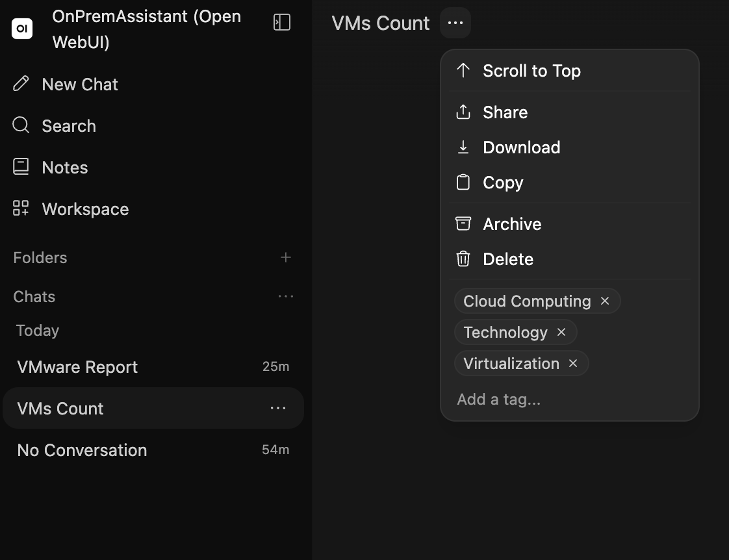
Task: Select the VMs Count chat in sidebar
Action: 153,408
